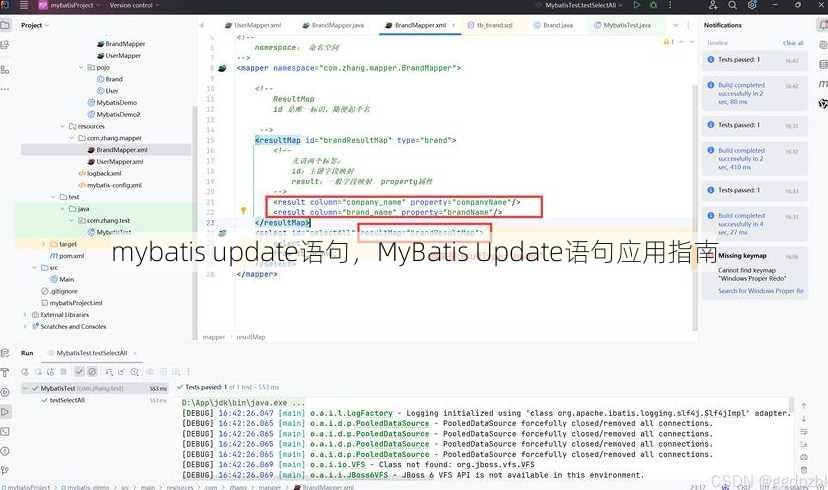Screen dimensions: 828x490
Task: Switch to BrandMapper.java editor tab
Action: 334,25
